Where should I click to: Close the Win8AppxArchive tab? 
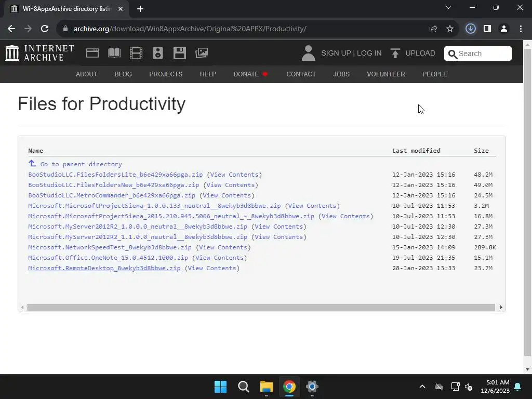click(x=121, y=9)
